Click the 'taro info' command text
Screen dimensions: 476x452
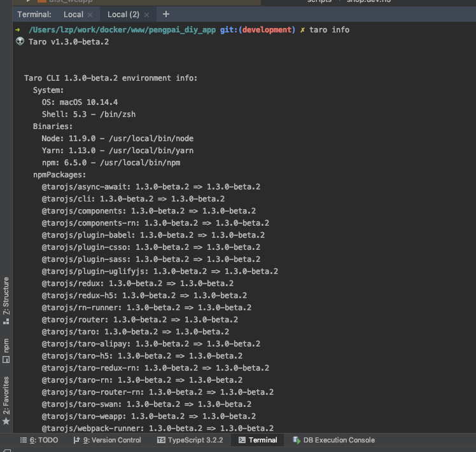click(x=329, y=30)
